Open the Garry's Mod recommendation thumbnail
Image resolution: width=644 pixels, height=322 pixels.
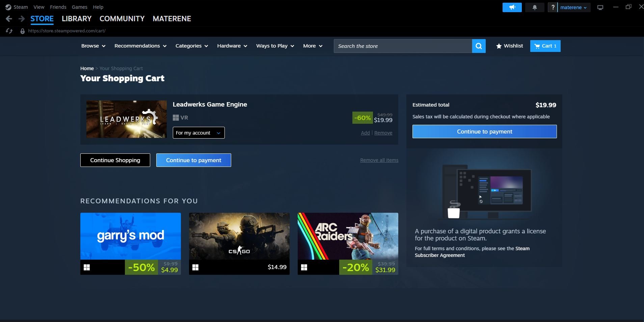131,236
